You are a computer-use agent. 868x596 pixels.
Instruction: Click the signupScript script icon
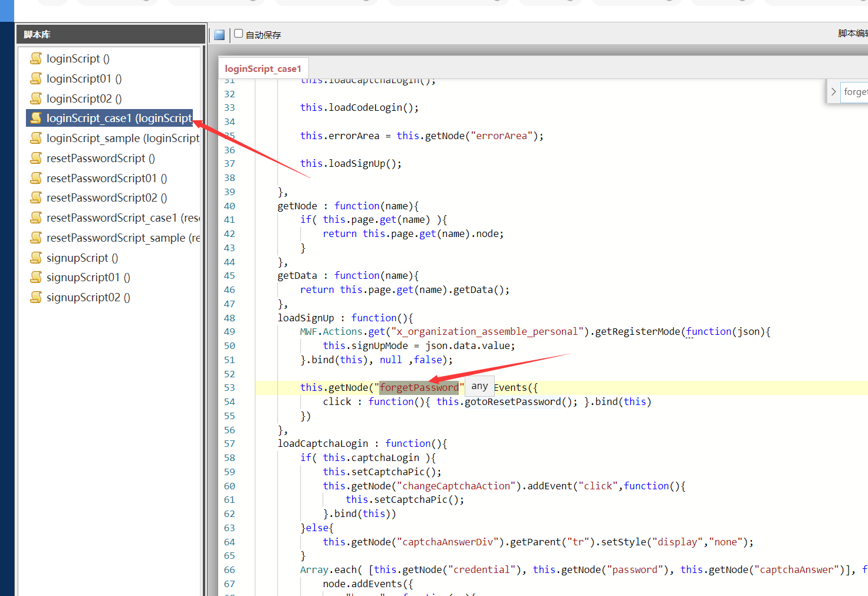(36, 258)
